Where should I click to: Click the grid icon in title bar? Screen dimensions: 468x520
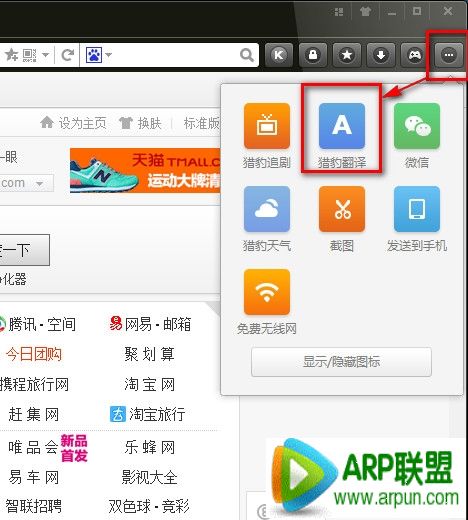(338, 12)
